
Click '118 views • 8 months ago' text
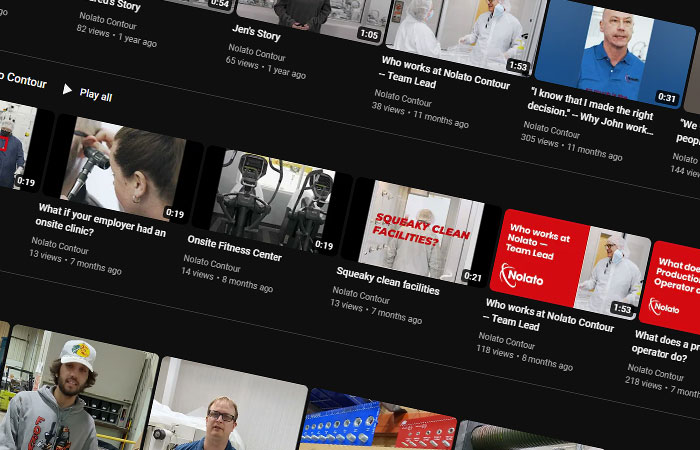coord(525,358)
